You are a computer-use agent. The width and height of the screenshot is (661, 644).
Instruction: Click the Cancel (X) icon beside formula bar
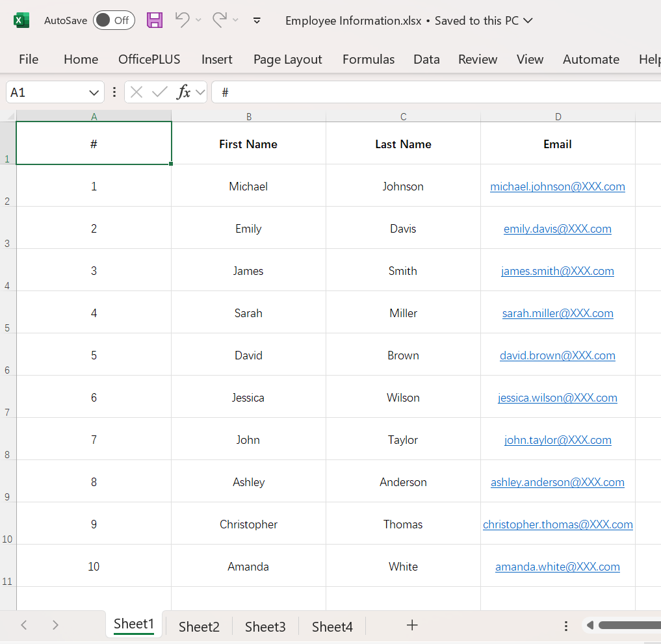click(x=136, y=92)
